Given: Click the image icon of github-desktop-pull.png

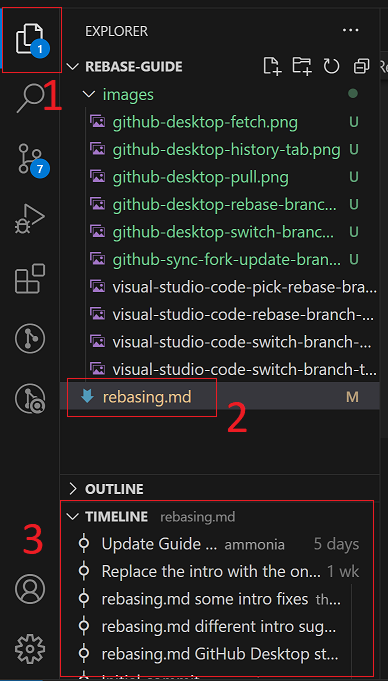Looking at the screenshot, I should pyautogui.click(x=98, y=177).
